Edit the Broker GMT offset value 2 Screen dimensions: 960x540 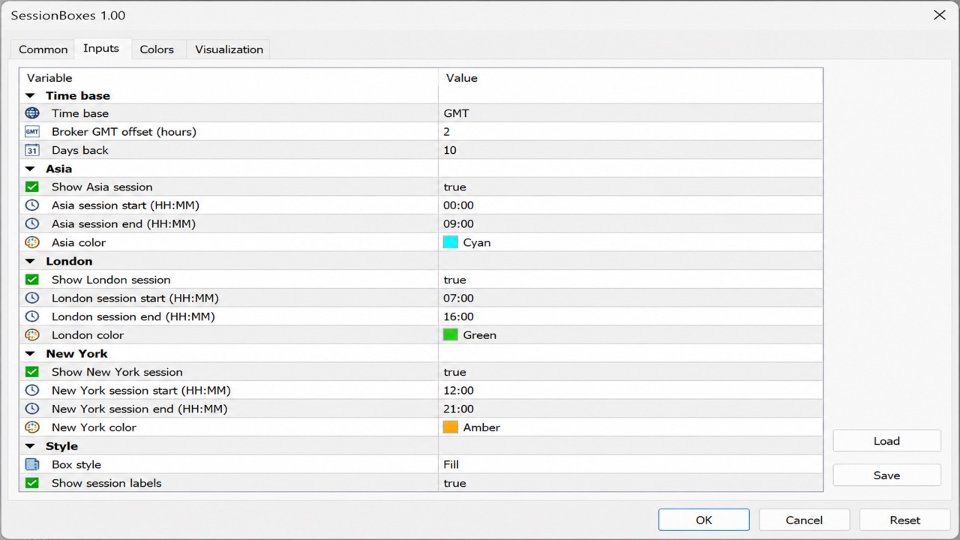point(630,132)
